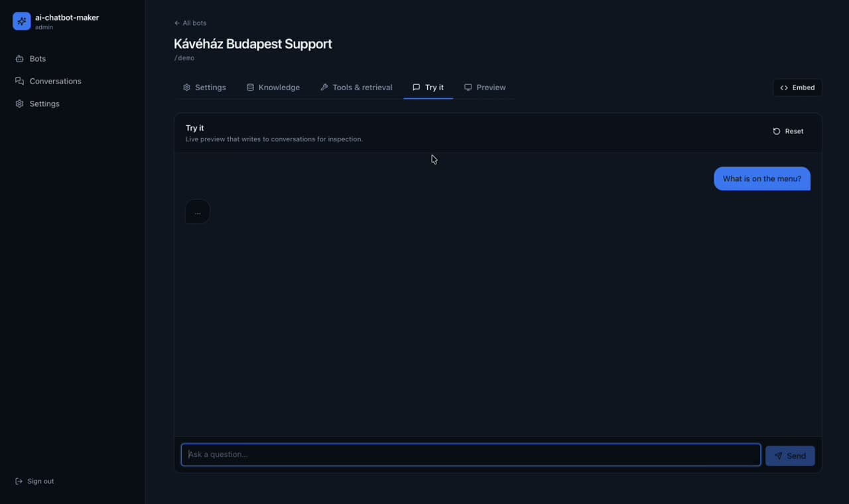The image size is (849, 504).
Task: Open the Tools & retrieval tab
Action: tap(356, 88)
